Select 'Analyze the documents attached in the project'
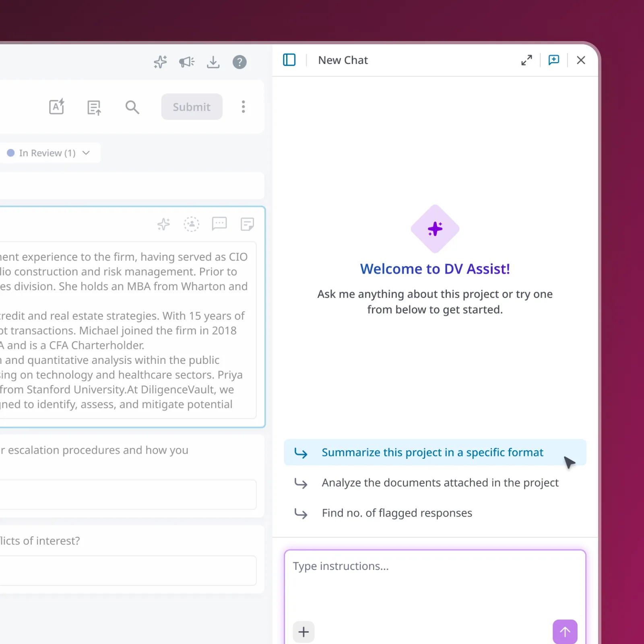This screenshot has height=644, width=644. click(x=435, y=483)
